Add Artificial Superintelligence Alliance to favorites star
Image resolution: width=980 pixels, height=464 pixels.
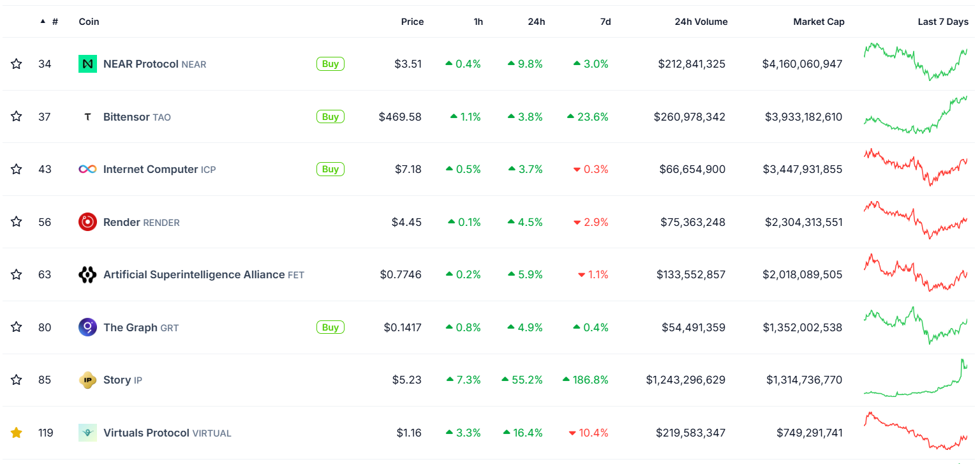(17, 274)
